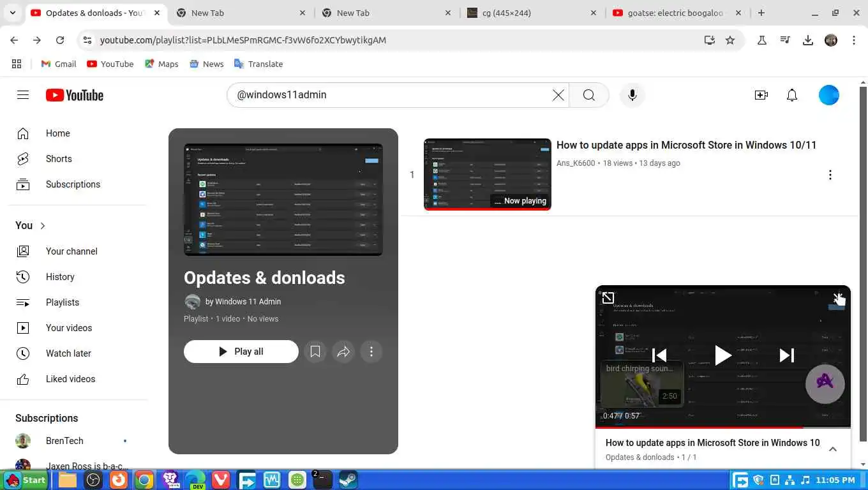Bookmark this page with the star icon

click(x=730, y=40)
